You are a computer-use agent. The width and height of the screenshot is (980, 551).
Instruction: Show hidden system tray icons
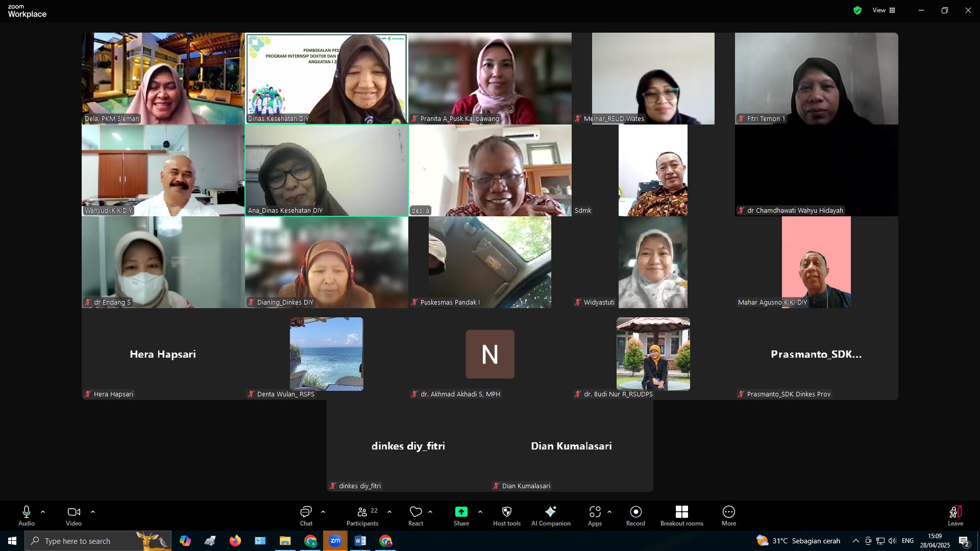click(x=856, y=541)
